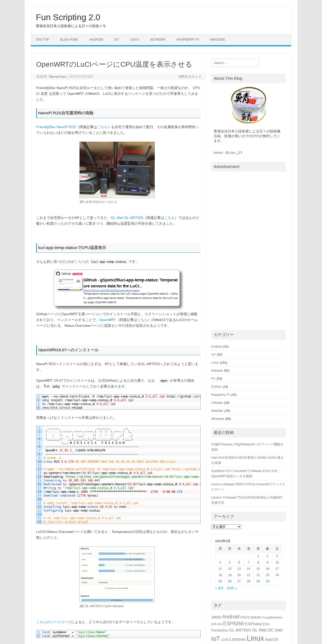
Task: Open the Lenovo ideapad Z580 recent post
Action: click(x=248, y=487)
